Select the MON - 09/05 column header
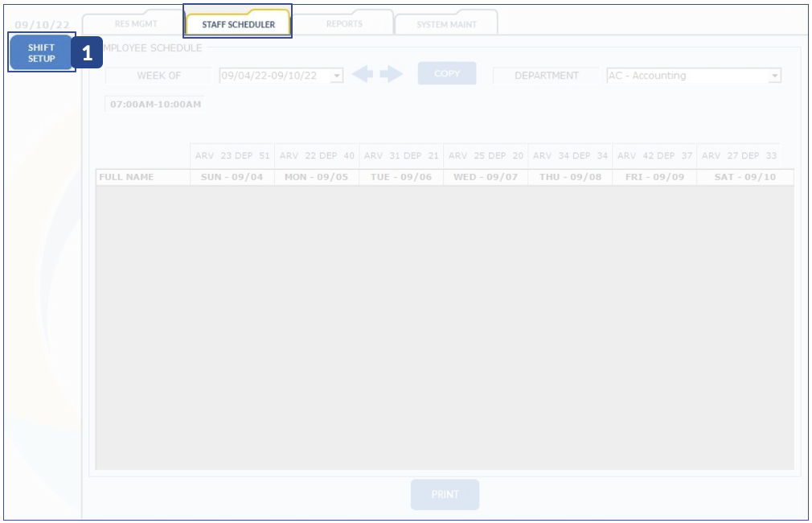Screen dimensions: 812x523 click(x=316, y=177)
